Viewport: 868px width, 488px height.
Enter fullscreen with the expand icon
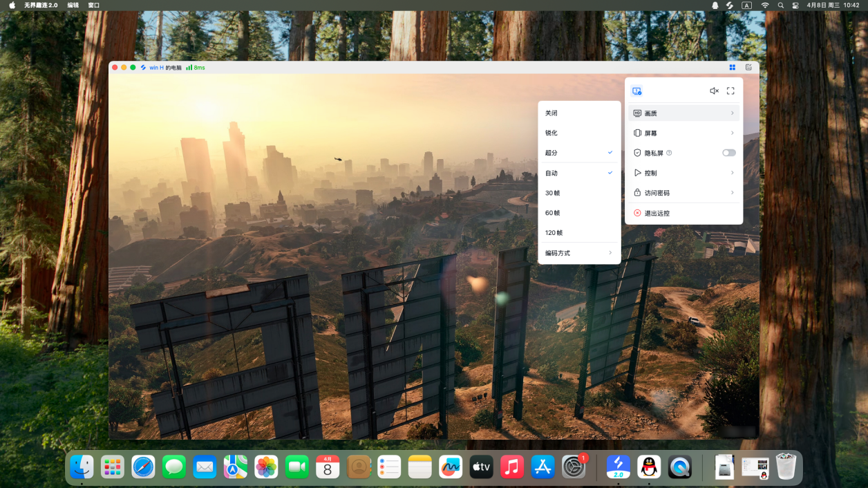pyautogui.click(x=730, y=91)
